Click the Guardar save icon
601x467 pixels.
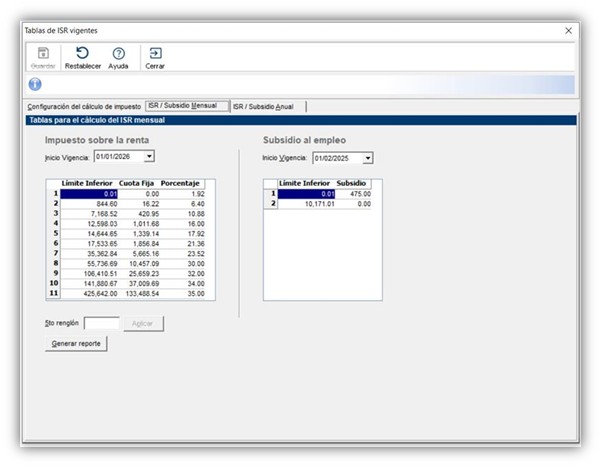(42, 54)
